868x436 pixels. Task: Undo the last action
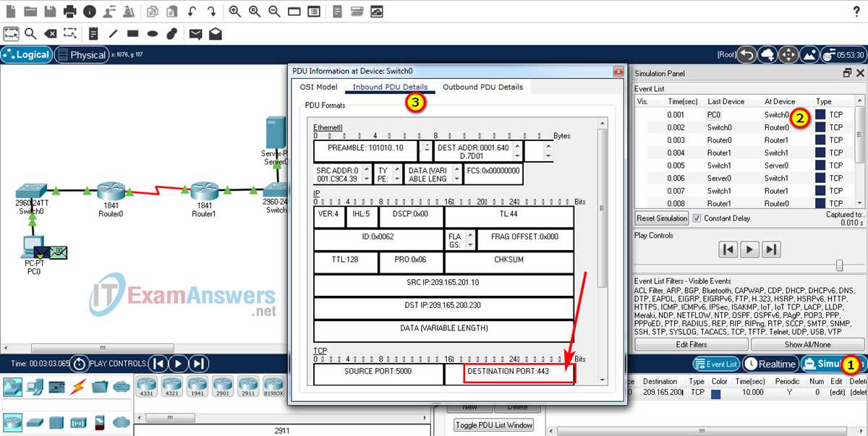[x=192, y=12]
